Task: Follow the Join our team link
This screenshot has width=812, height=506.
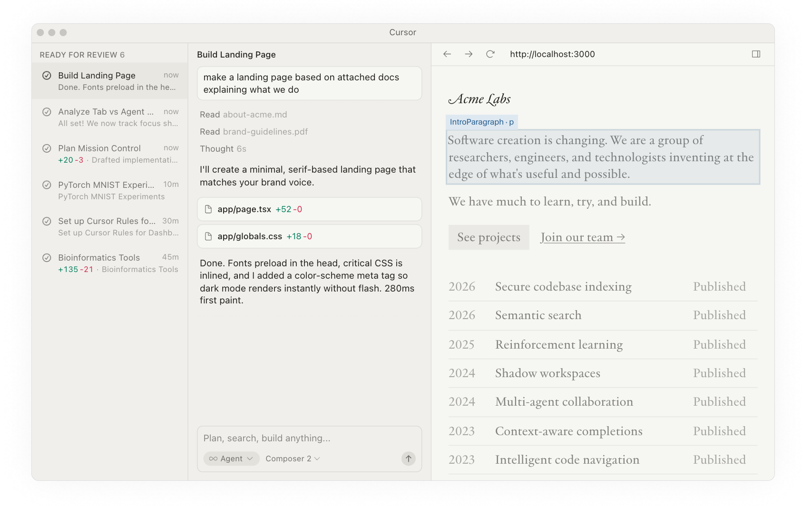Action: 582,237
